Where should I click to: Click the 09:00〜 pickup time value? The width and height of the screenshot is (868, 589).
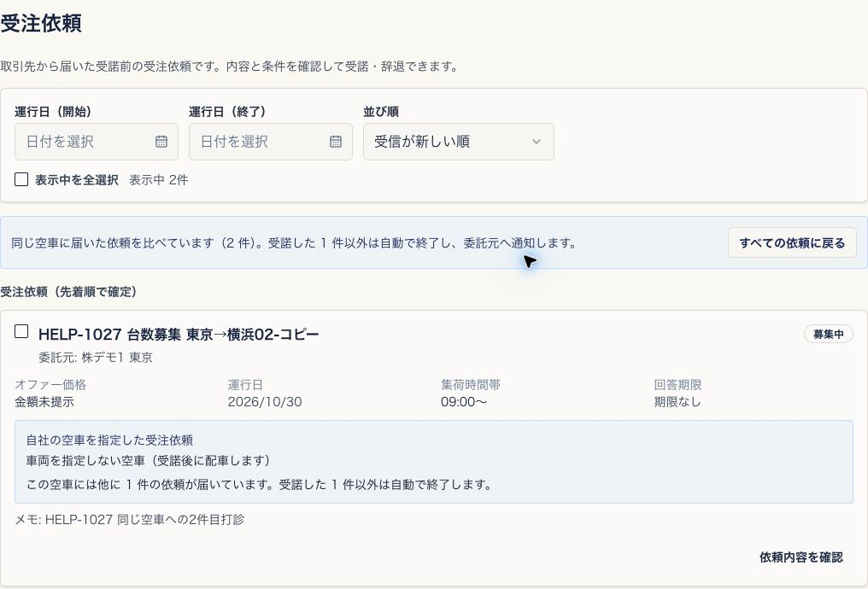tap(463, 402)
